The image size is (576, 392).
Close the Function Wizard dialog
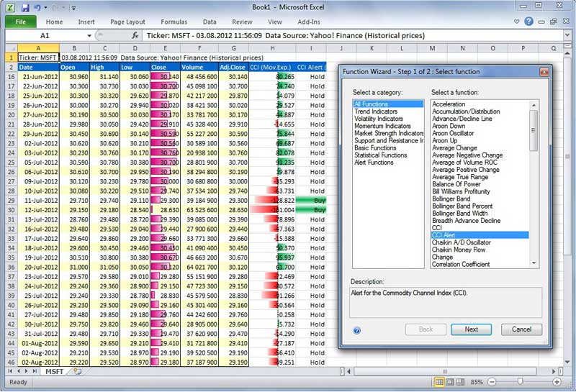(x=544, y=72)
